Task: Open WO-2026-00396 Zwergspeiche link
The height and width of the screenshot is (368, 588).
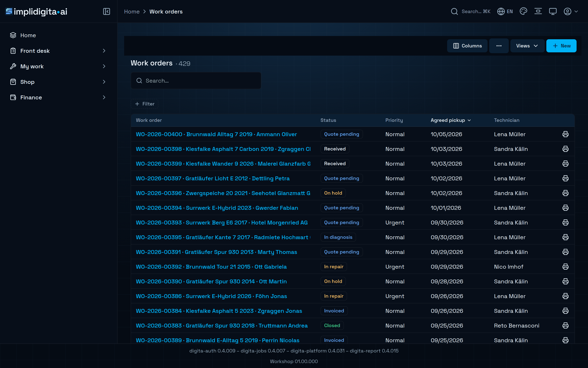Action: pyautogui.click(x=223, y=193)
